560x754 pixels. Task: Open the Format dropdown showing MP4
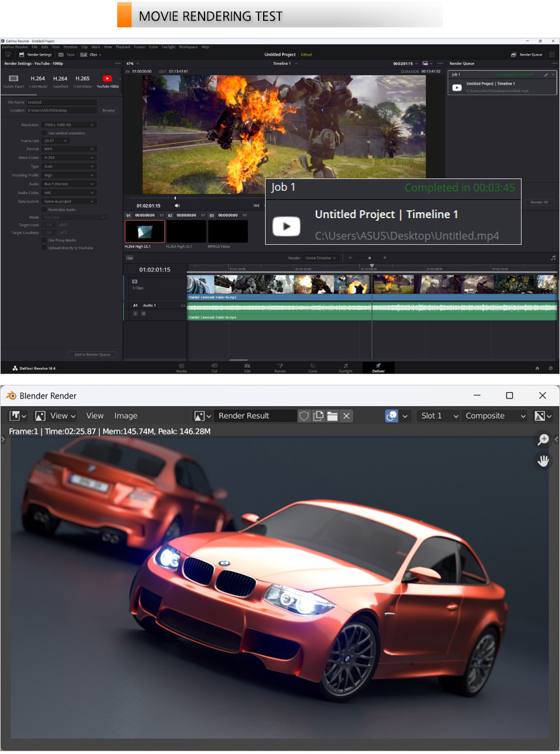point(69,149)
